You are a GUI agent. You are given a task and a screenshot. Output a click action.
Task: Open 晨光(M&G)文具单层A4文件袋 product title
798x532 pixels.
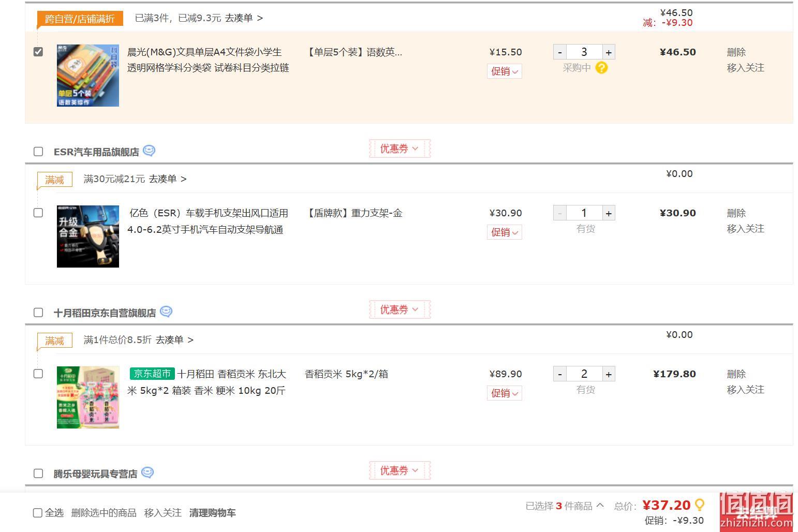point(208,60)
